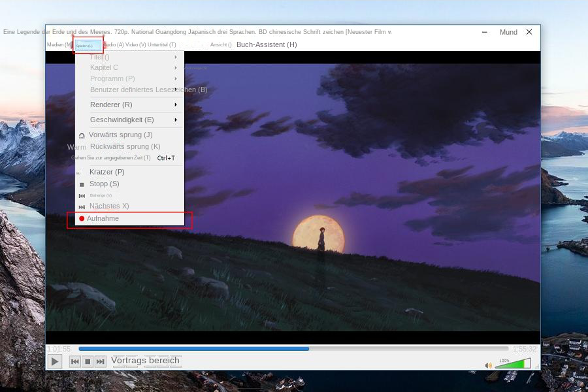The height and width of the screenshot is (392, 588).
Task: Close the VLC player window
Action: (x=529, y=32)
